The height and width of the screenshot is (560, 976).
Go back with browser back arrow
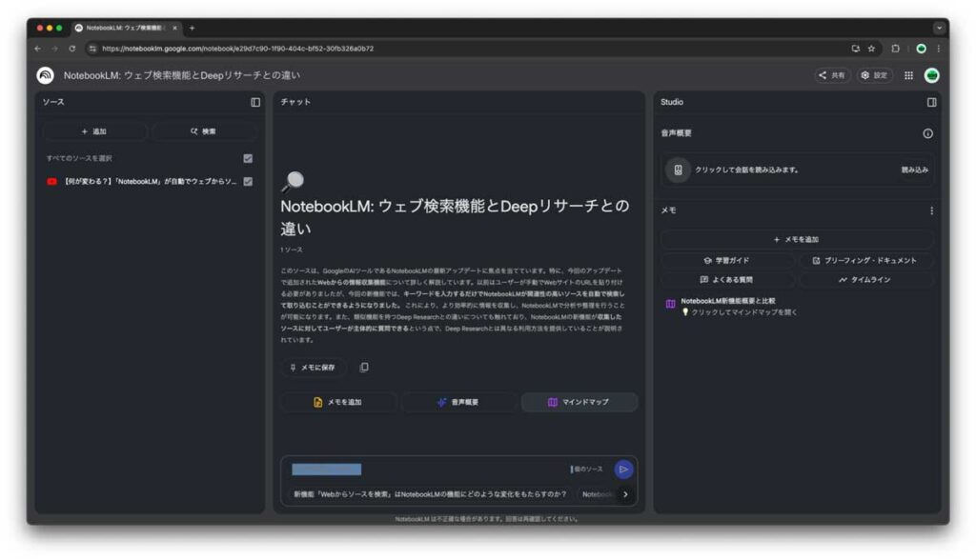[x=38, y=49]
